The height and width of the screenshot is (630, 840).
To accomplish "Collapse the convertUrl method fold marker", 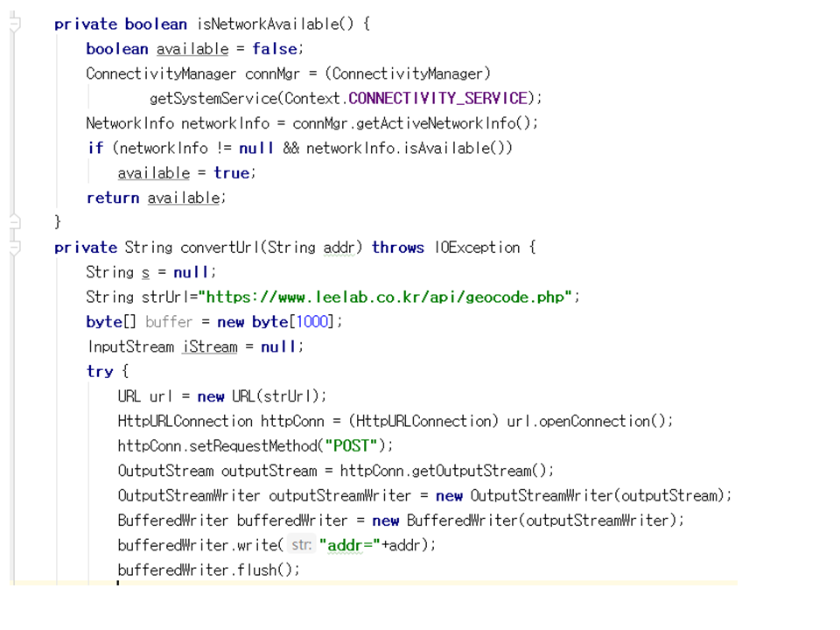I will 14,248.
